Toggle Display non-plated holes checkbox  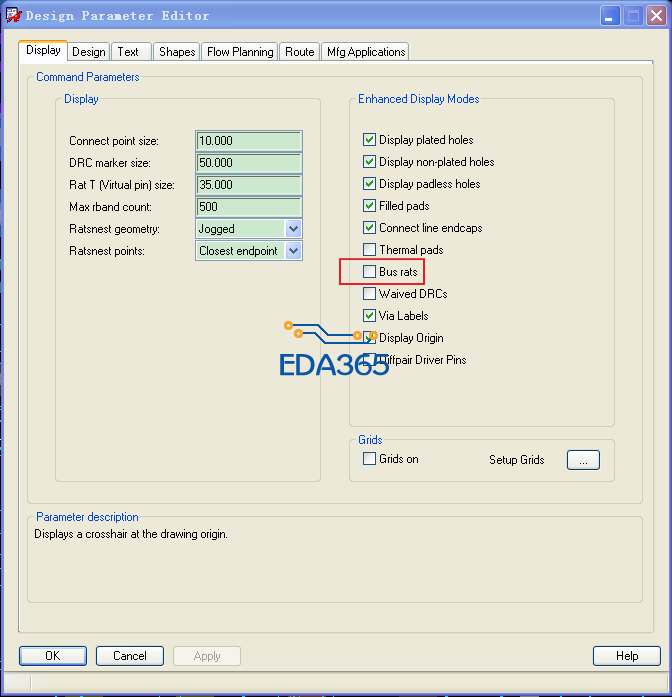(369, 161)
